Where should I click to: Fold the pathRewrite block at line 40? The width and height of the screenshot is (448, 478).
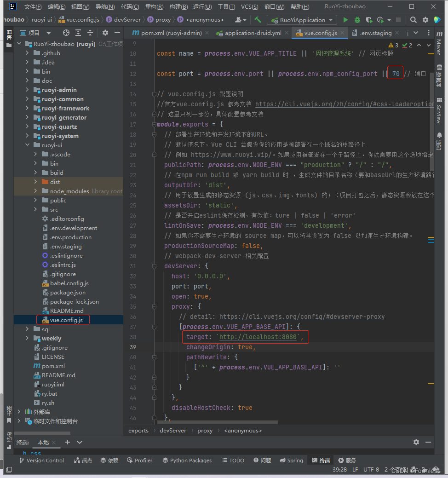[154, 357]
